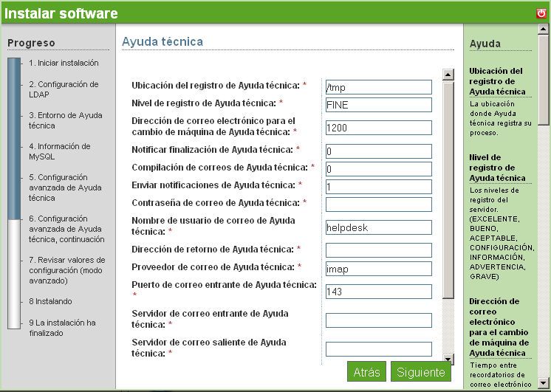Click the Ubicación del registro field containing /tmp
Viewport: 551px width, 392px height.
[378, 87]
